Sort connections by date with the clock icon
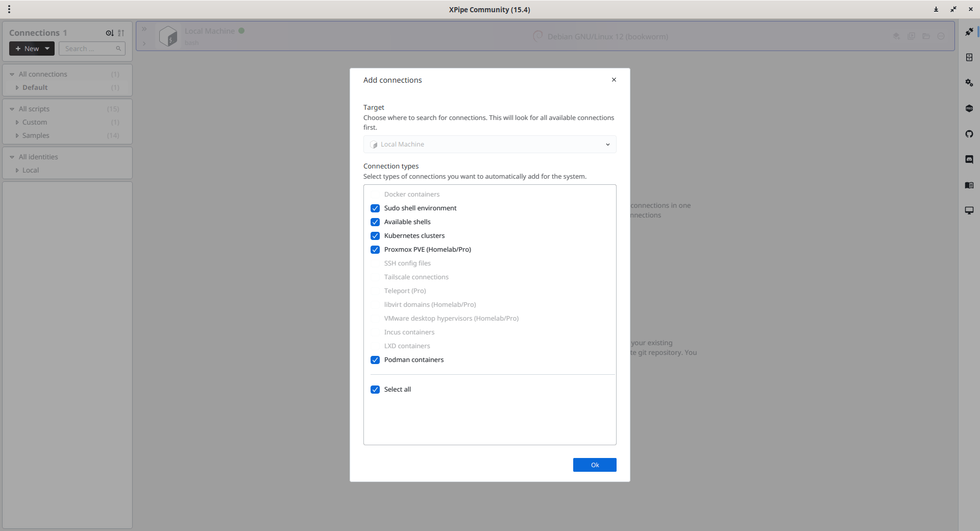Viewport: 980px width, 531px height. [110, 33]
